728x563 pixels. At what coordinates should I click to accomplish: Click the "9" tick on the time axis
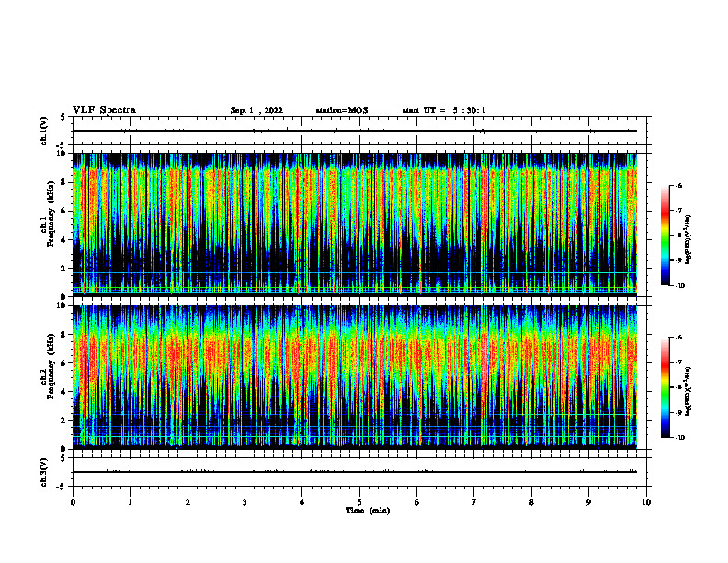click(x=588, y=502)
